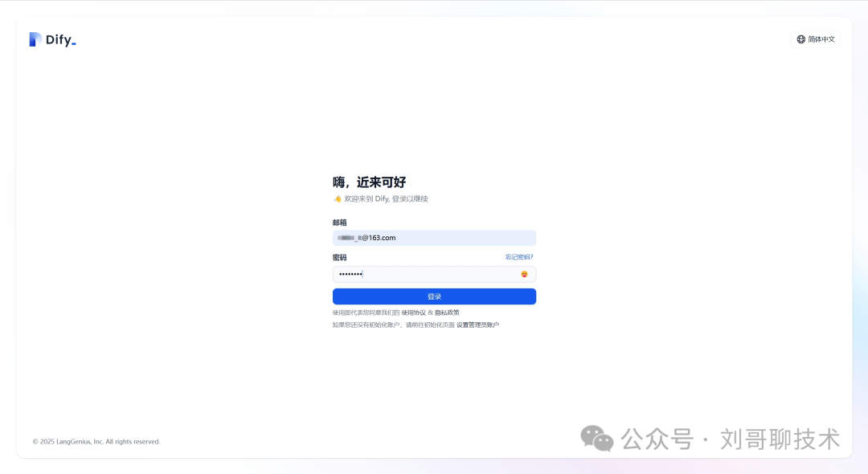Image resolution: width=868 pixels, height=474 pixels.
Task: Open the 简体中文 language selector
Action: tap(816, 39)
